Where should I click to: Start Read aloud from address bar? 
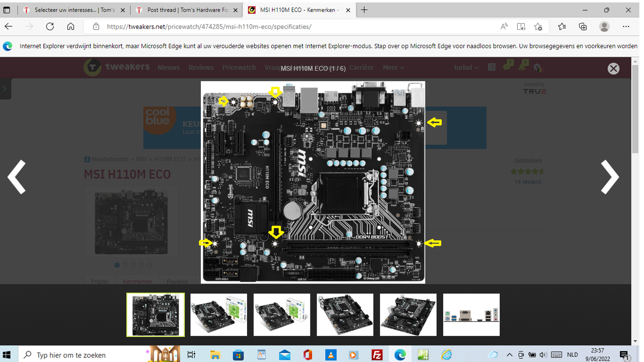[x=504, y=27]
